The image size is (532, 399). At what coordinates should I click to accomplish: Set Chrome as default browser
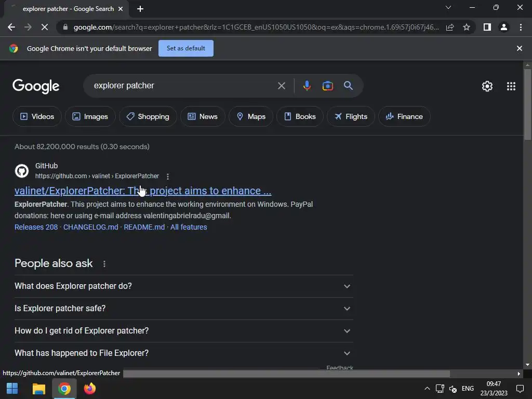pos(186,48)
